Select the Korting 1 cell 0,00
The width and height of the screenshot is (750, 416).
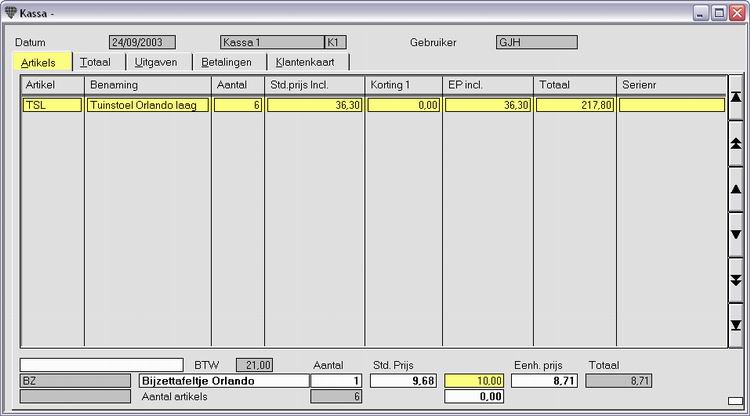(404, 105)
